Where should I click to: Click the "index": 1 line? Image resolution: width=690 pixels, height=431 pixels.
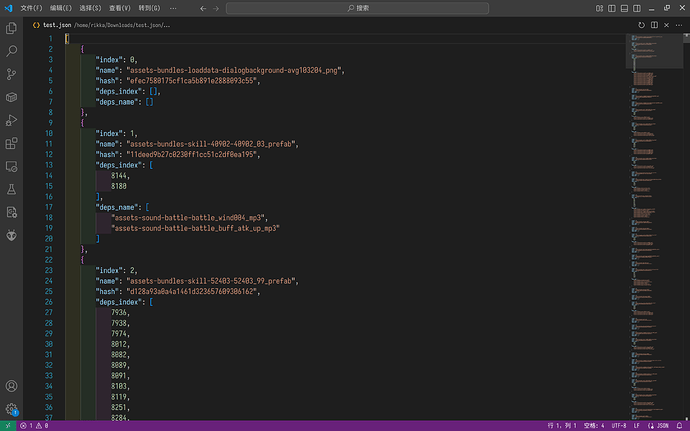(117, 133)
